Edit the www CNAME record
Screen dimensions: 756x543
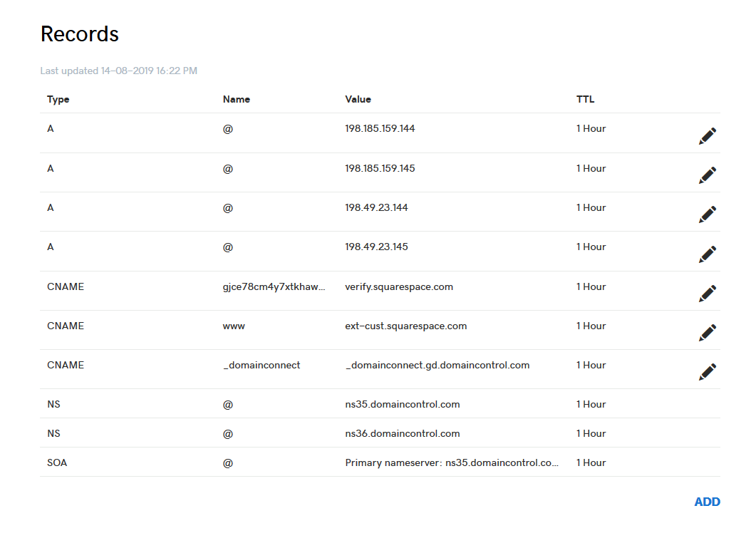coord(708,332)
